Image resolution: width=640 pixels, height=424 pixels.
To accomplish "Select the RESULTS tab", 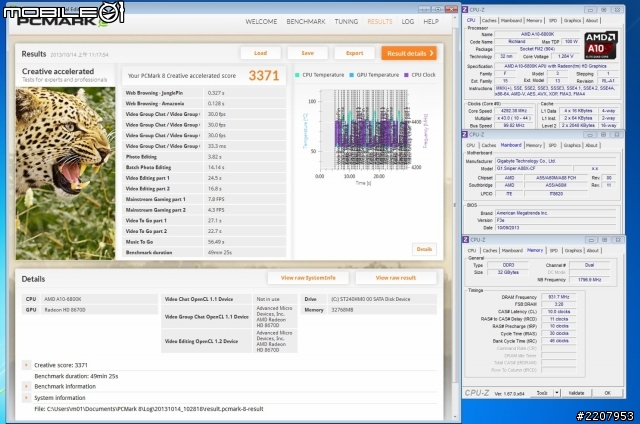I will (x=380, y=22).
